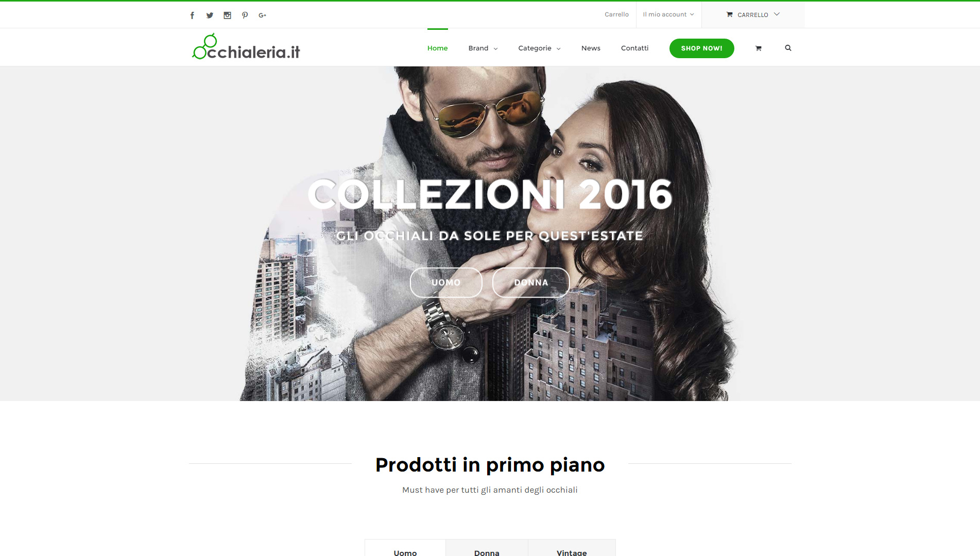Open the Categorie menu dropdown
Image resolution: width=980 pixels, height=556 pixels.
(539, 48)
